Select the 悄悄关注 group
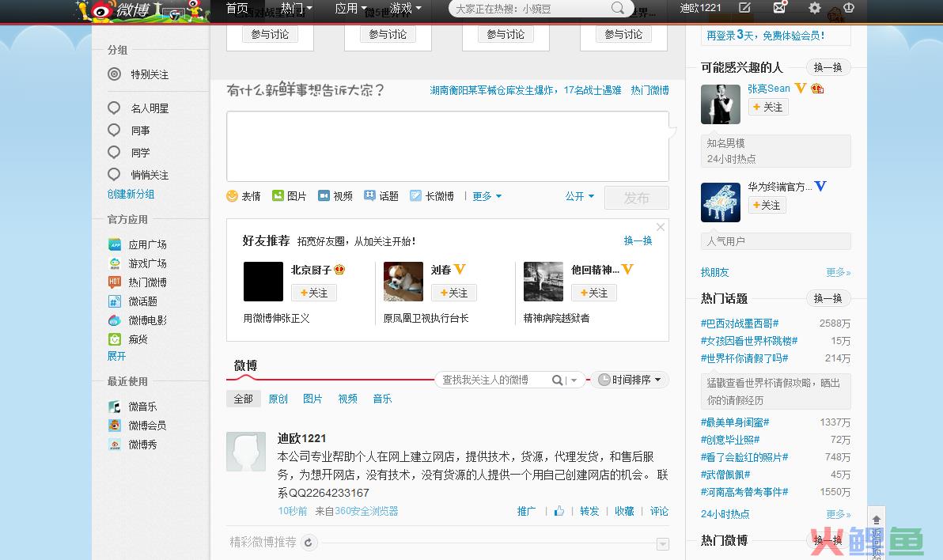The width and height of the screenshot is (943, 560). click(139, 175)
